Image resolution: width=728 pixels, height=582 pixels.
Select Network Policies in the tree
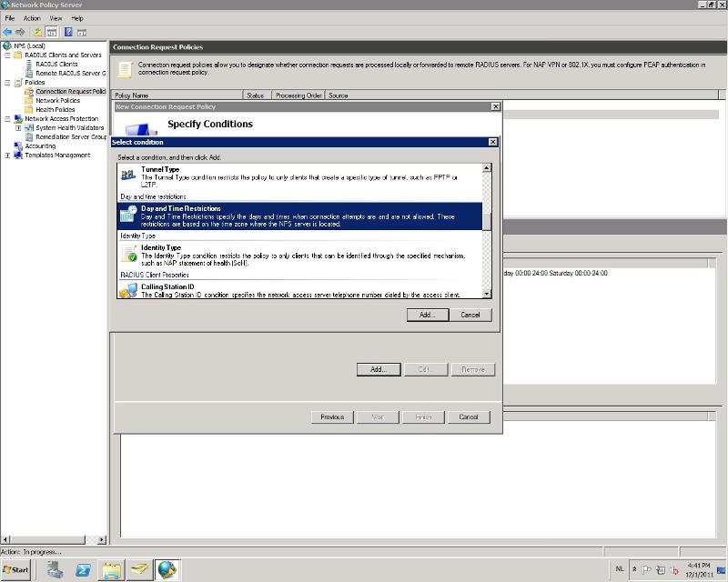[57, 100]
